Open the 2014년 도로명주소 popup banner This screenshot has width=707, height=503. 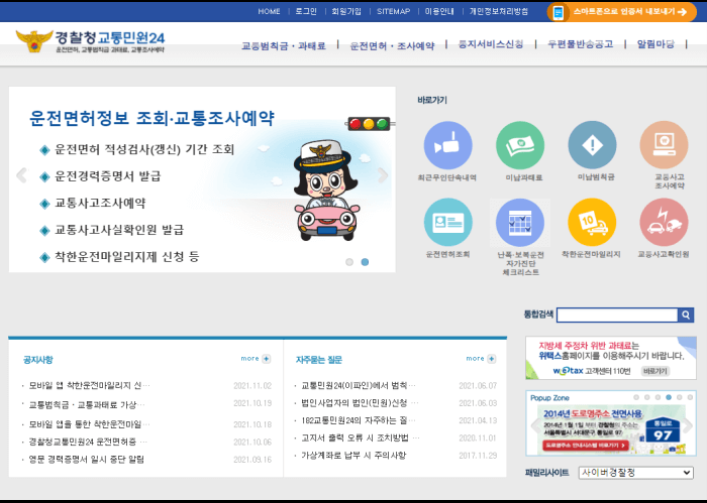(611, 430)
